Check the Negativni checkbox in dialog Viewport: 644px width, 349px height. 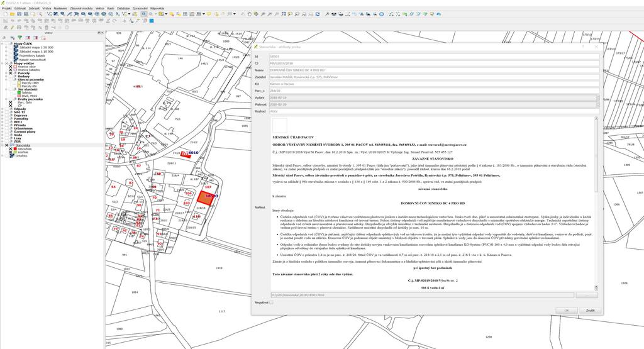[x=271, y=302]
